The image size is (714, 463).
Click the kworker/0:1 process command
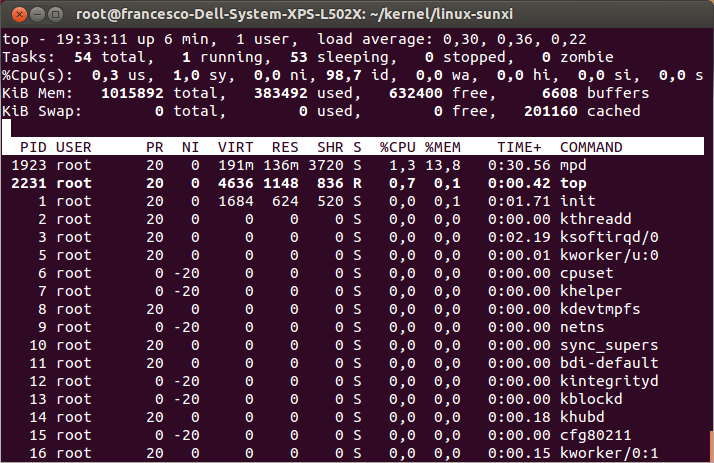coord(609,453)
